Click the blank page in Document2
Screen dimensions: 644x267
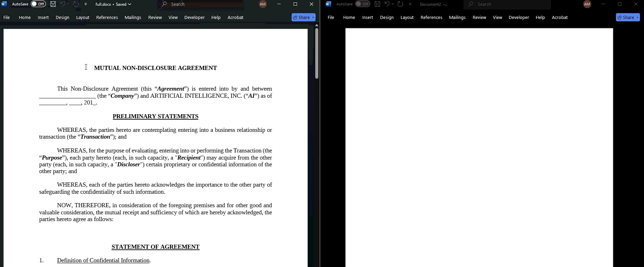coord(479,147)
